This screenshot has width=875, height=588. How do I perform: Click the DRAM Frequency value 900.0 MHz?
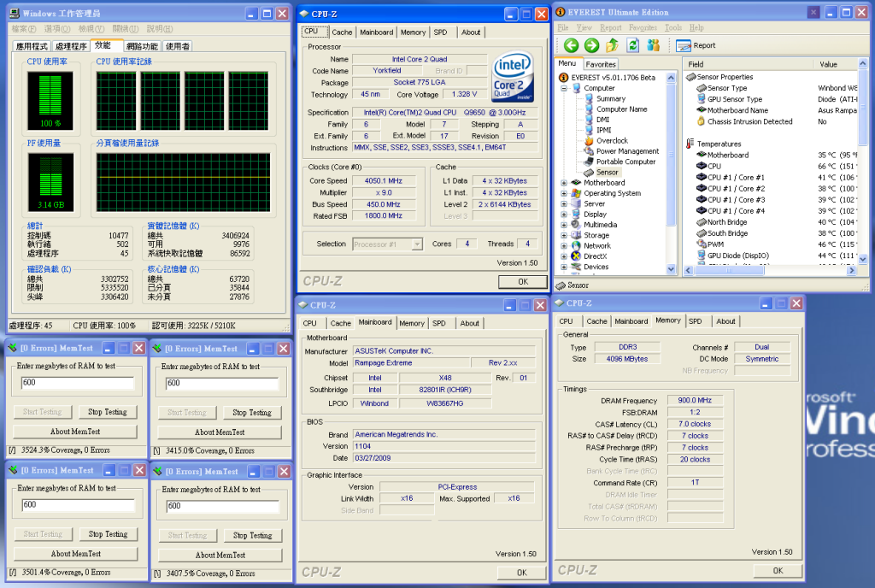click(695, 401)
